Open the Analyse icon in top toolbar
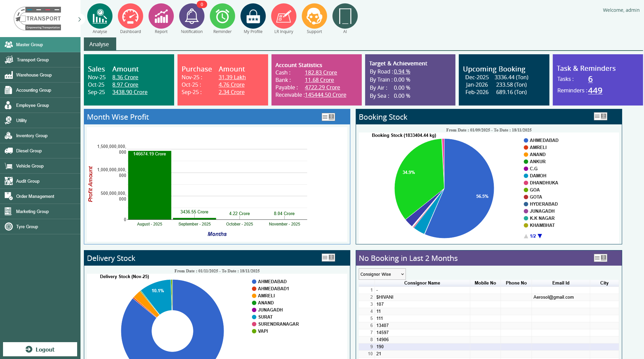The width and height of the screenshot is (644, 359). click(x=100, y=16)
